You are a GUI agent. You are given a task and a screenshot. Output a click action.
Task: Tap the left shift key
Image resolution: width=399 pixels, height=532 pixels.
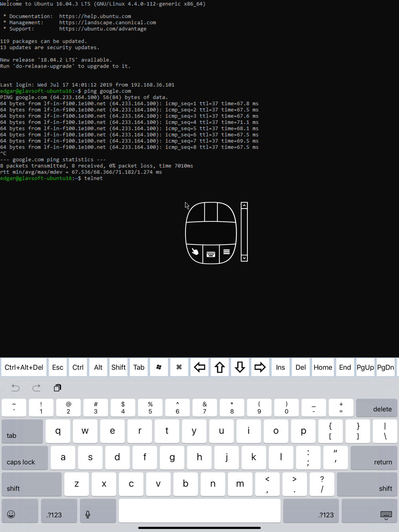32,484
